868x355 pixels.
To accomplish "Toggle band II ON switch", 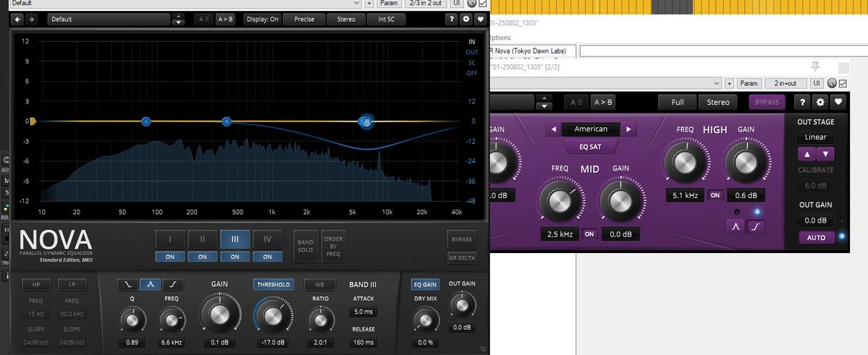I will pyautogui.click(x=203, y=257).
